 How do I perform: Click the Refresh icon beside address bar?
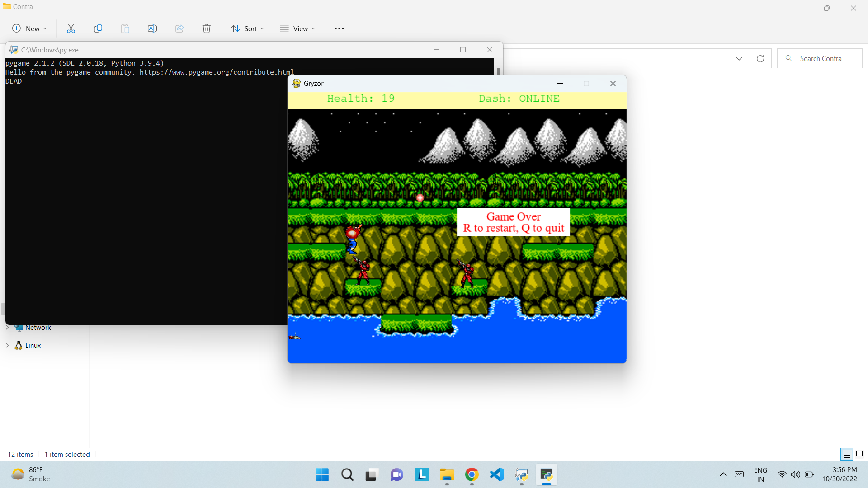point(760,59)
